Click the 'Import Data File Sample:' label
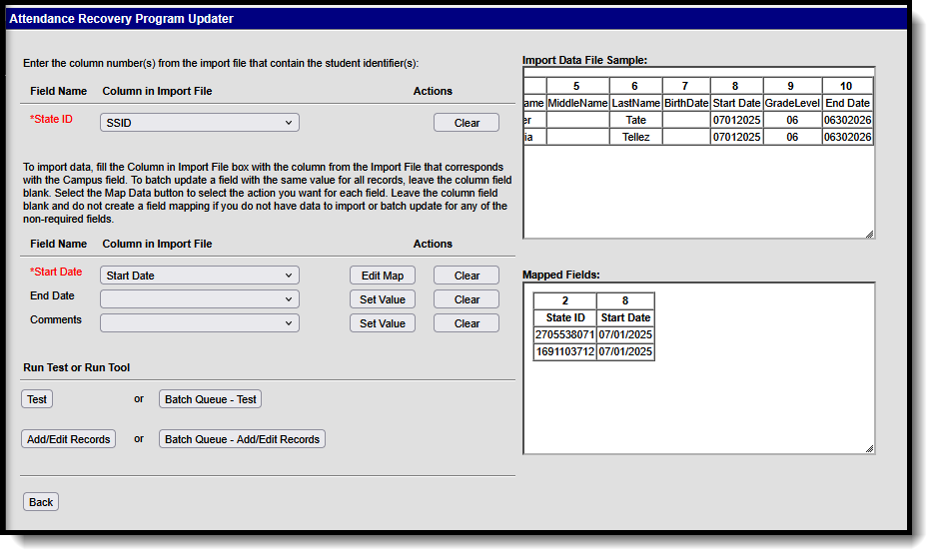Screen dimensions: 937x560 pyautogui.click(x=584, y=60)
